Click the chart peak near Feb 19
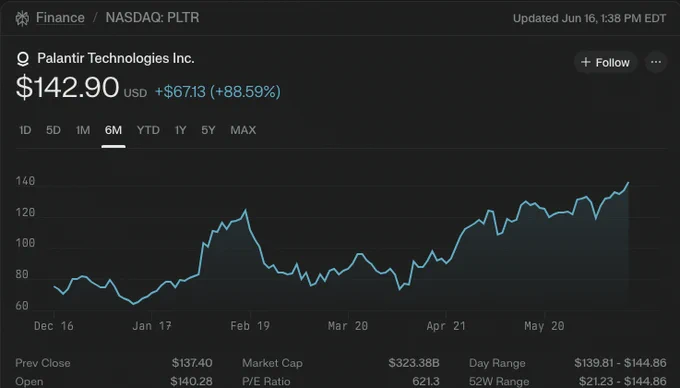680x388 pixels. pos(245,210)
